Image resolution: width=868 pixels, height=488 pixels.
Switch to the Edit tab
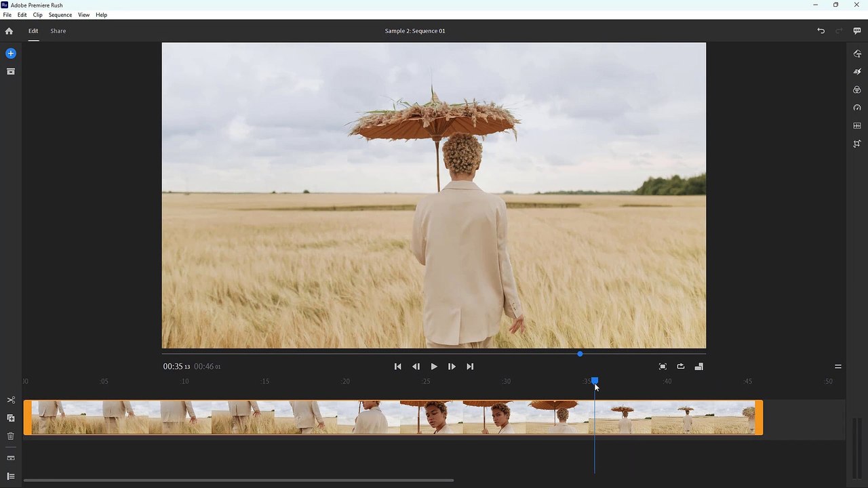(33, 31)
